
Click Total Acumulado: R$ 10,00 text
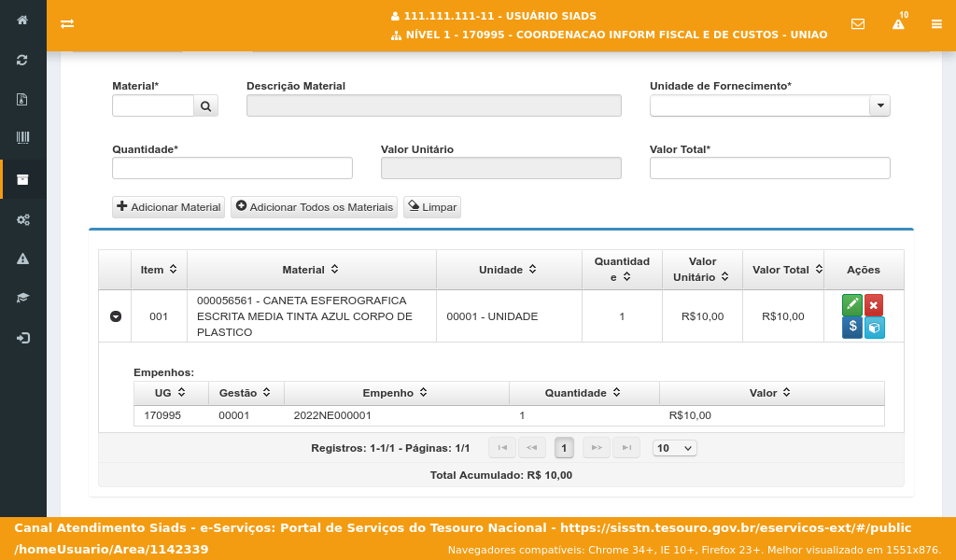[x=501, y=475]
